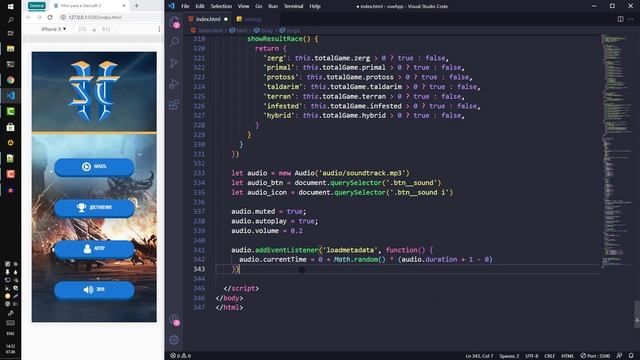Open the Terminal menu
Viewport: 640px width, 360px height.
[293, 6]
